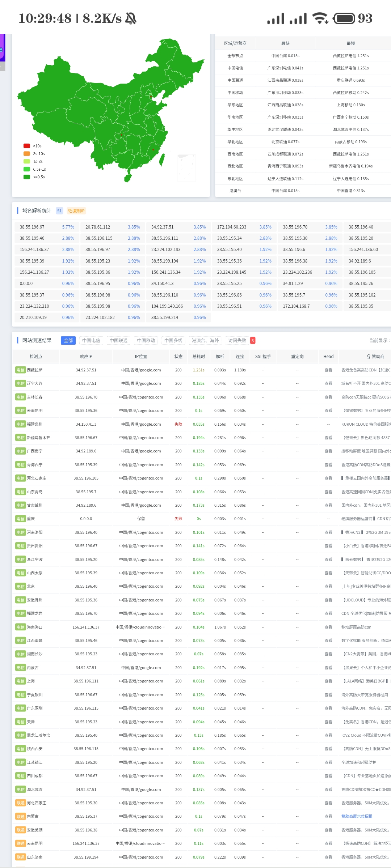Click 港澳台 row in region table

click(x=303, y=191)
